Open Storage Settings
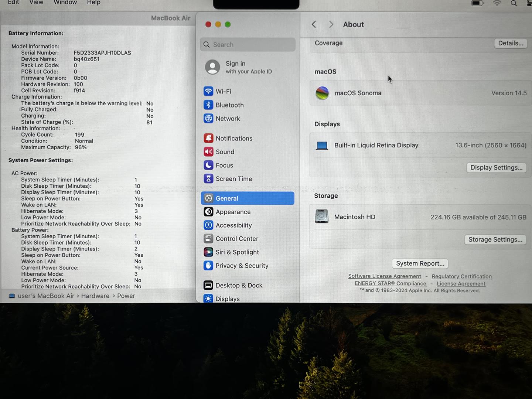 [495, 239]
